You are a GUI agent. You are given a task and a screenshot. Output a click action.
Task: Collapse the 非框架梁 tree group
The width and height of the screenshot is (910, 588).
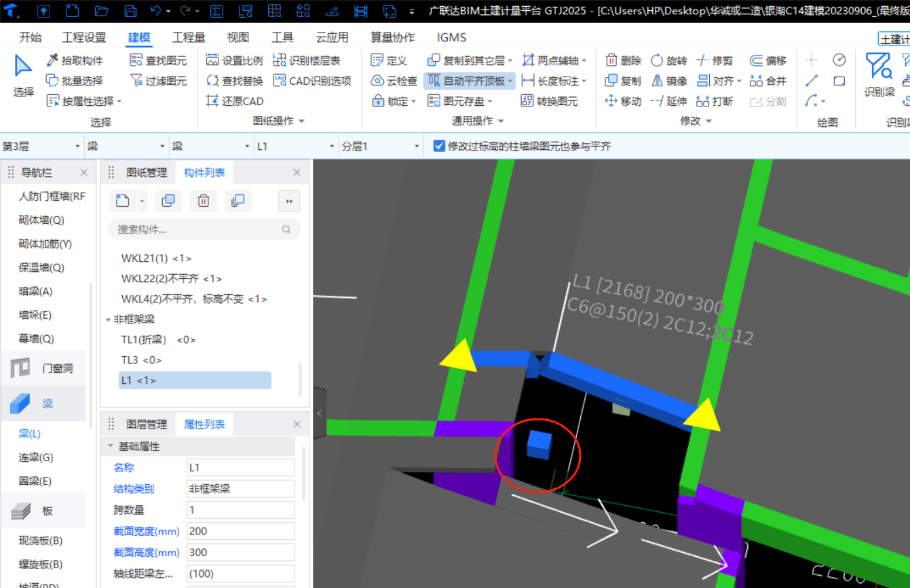(x=109, y=319)
